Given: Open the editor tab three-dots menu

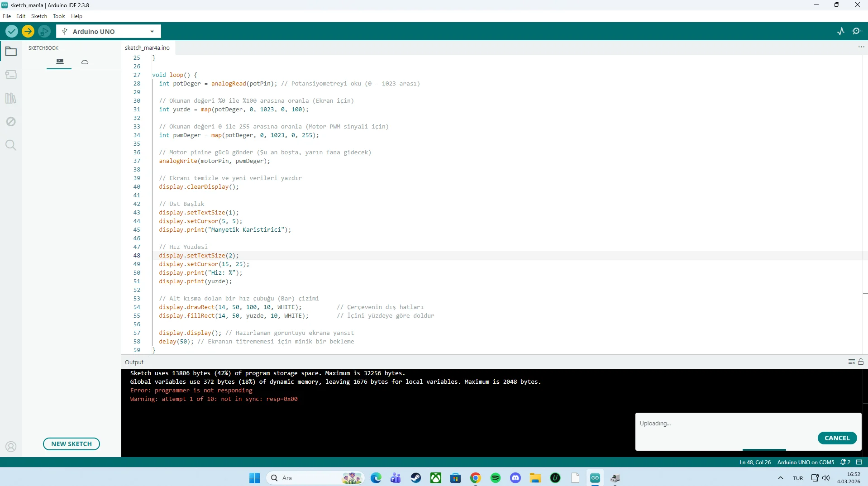Looking at the screenshot, I should pyautogui.click(x=861, y=47).
